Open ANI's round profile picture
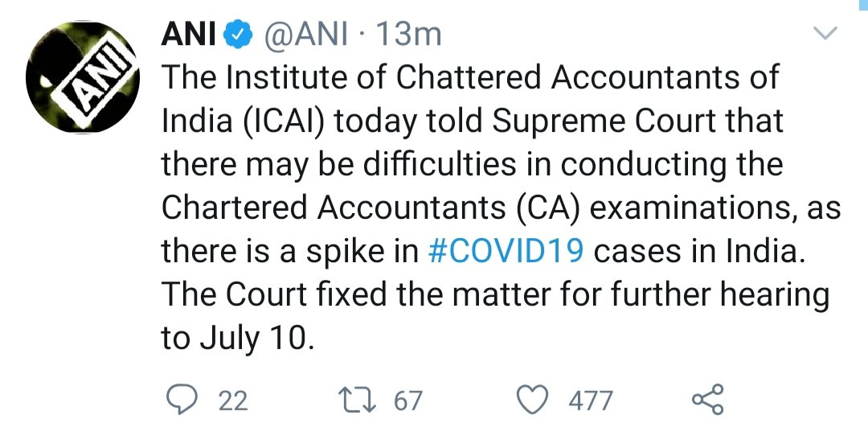Screen dimensions: 868x436 point(82,76)
